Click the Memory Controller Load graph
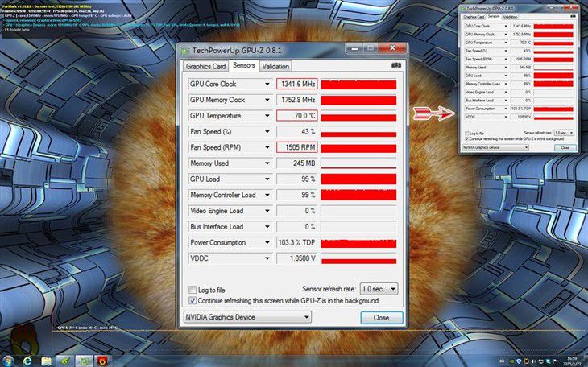The image size is (588, 367). [358, 195]
